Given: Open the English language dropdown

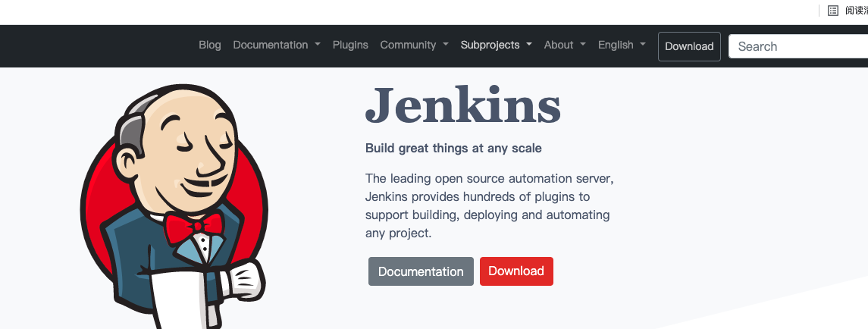Looking at the screenshot, I should point(622,45).
